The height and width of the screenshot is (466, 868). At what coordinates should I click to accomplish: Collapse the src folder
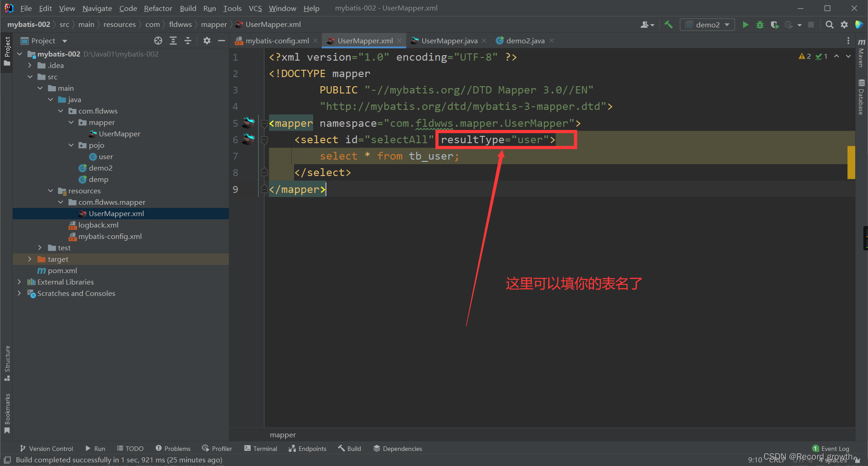coord(30,77)
